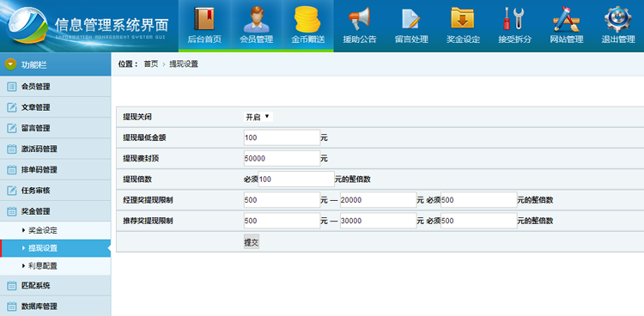Click 提现倍数 input field

point(296,179)
